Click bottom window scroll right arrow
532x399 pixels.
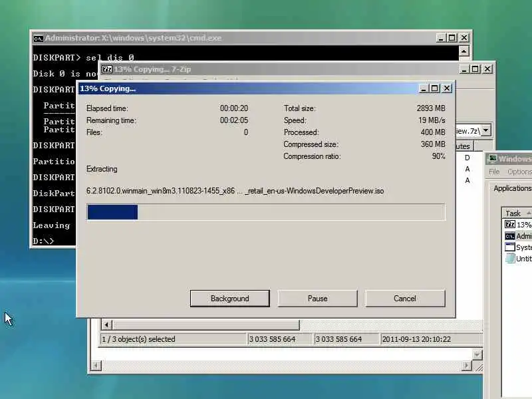click(x=467, y=365)
